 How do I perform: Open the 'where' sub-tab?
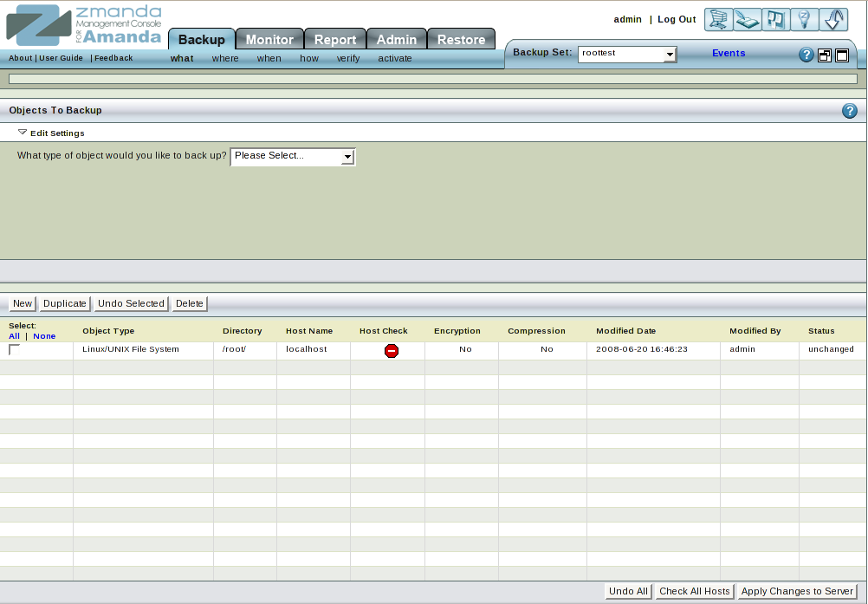225,58
